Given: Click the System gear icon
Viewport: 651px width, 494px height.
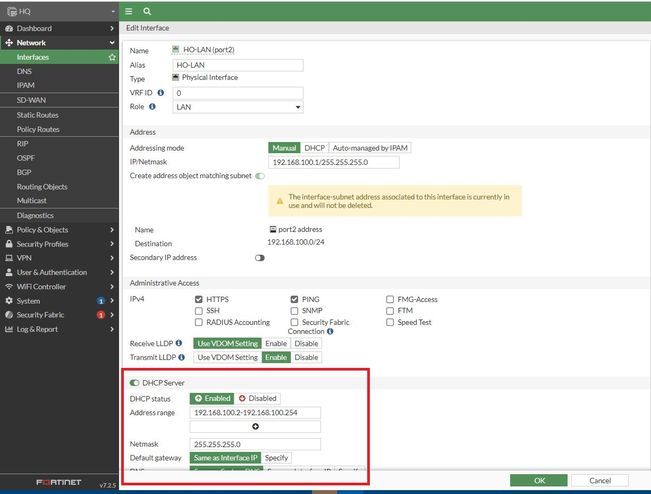Looking at the screenshot, I should (9, 301).
